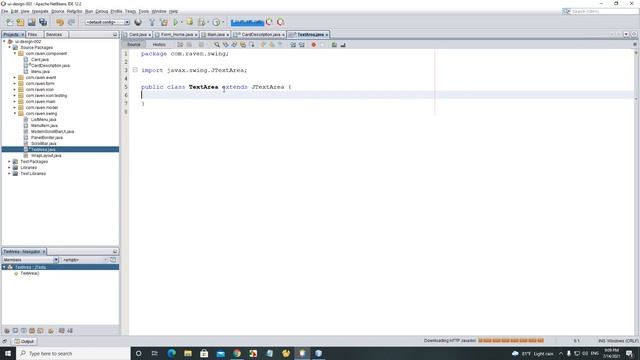640x360 pixels.
Task: Click the code fold toggle beside import line
Action: [135, 70]
